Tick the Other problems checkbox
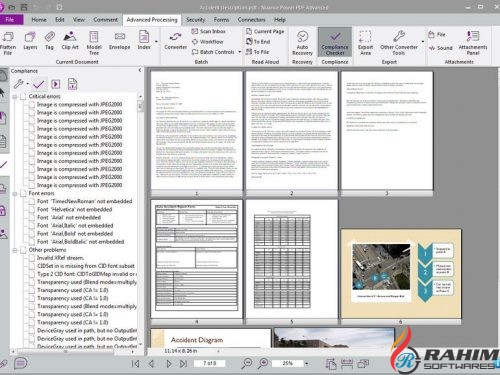Viewport: 500px width, 375px height. tap(23, 250)
